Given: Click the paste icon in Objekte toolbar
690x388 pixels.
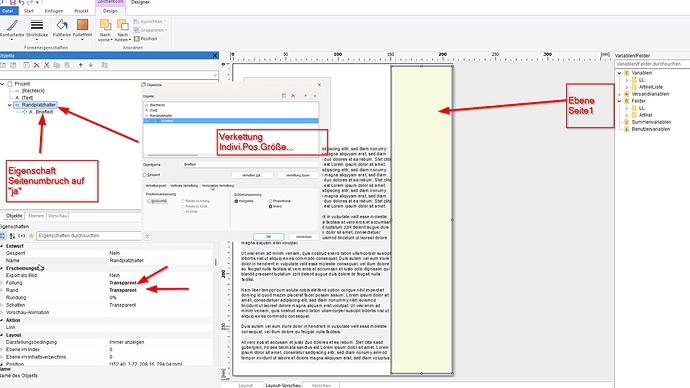Looking at the screenshot, I should point(67,65).
